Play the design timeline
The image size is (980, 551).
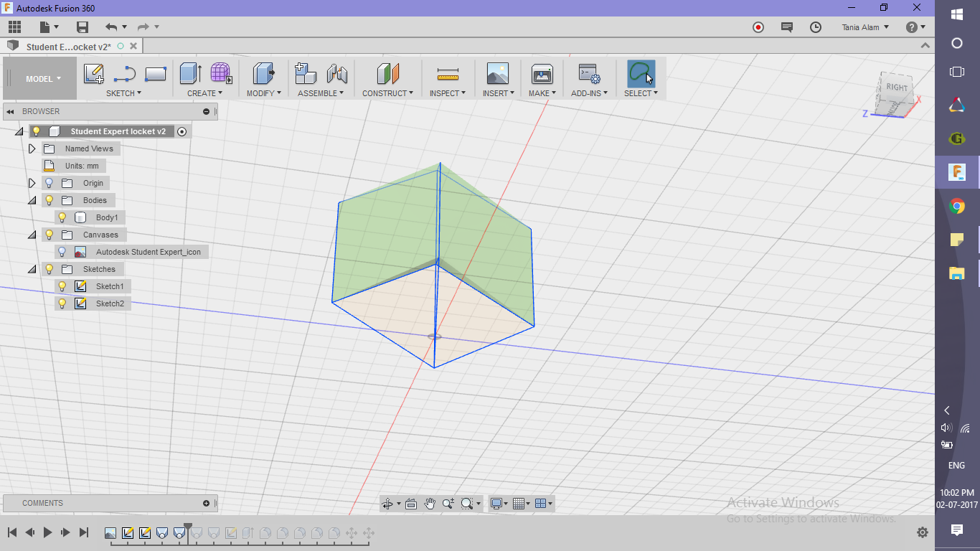click(48, 532)
